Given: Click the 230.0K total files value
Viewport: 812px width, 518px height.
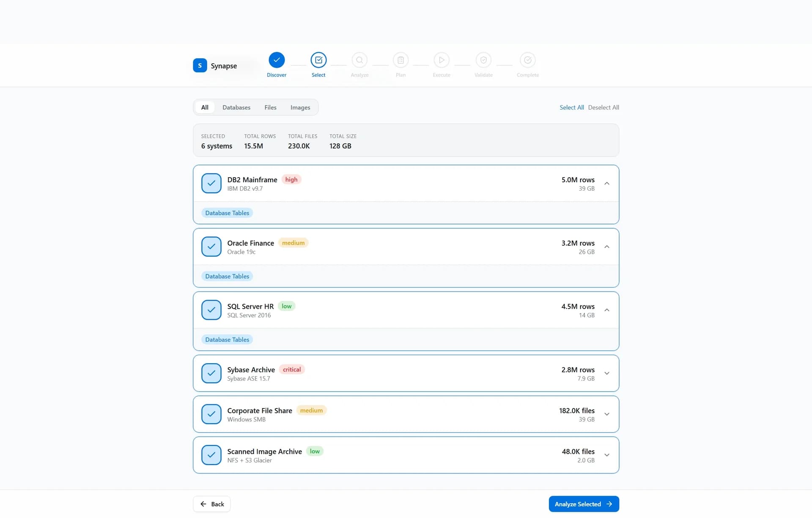Looking at the screenshot, I should coord(299,146).
